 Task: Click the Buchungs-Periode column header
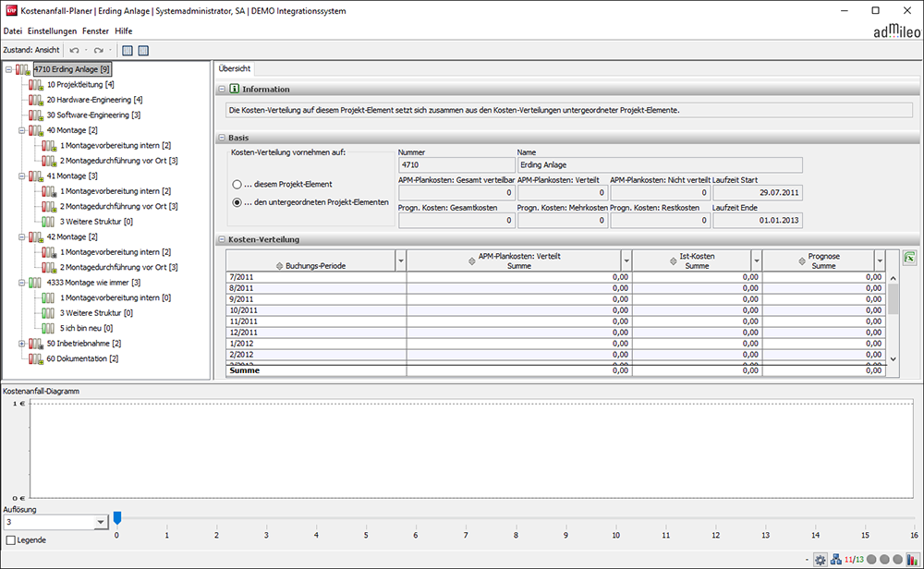pos(311,260)
